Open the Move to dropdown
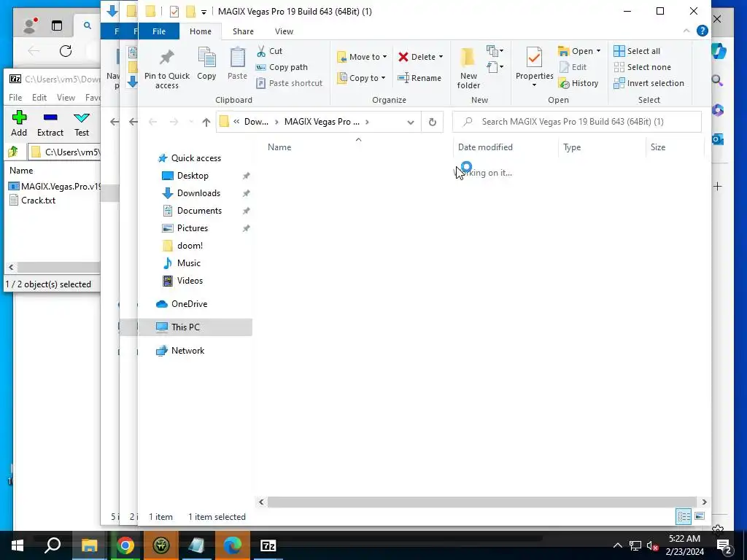Screen dimensions: 747x560 (362, 57)
